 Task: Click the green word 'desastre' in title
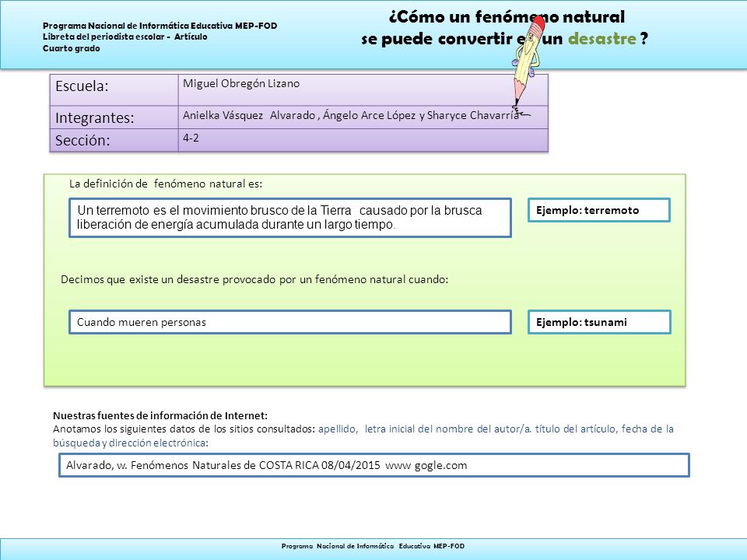click(x=602, y=39)
